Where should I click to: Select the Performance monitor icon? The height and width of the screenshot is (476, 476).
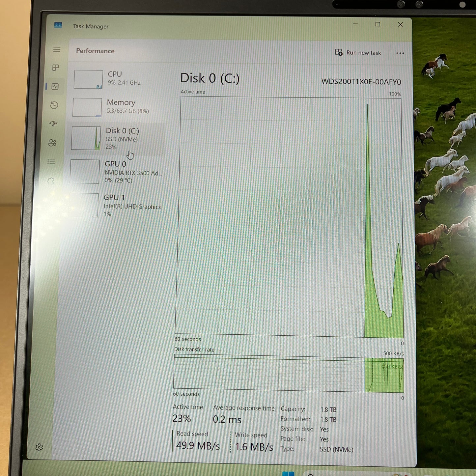[56, 87]
